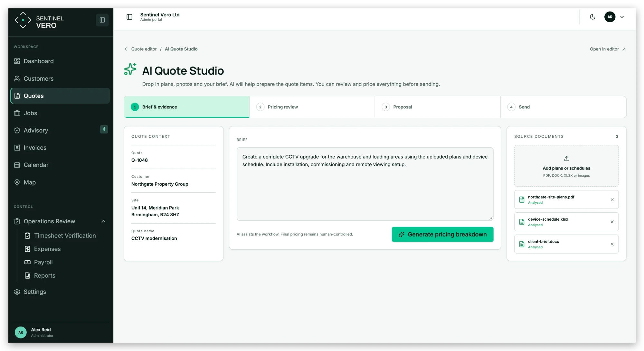Switch to Send step
This screenshot has height=351, width=644.
pos(563,107)
